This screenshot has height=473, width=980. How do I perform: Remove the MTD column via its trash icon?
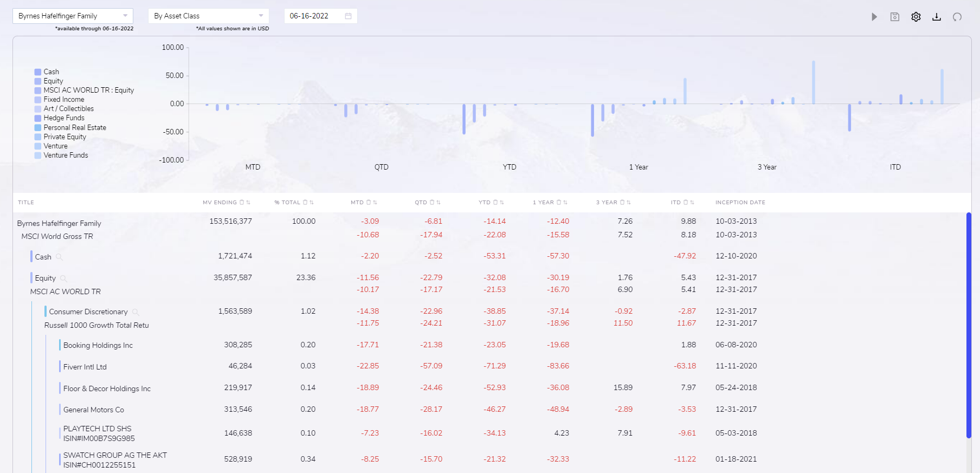[369, 203]
